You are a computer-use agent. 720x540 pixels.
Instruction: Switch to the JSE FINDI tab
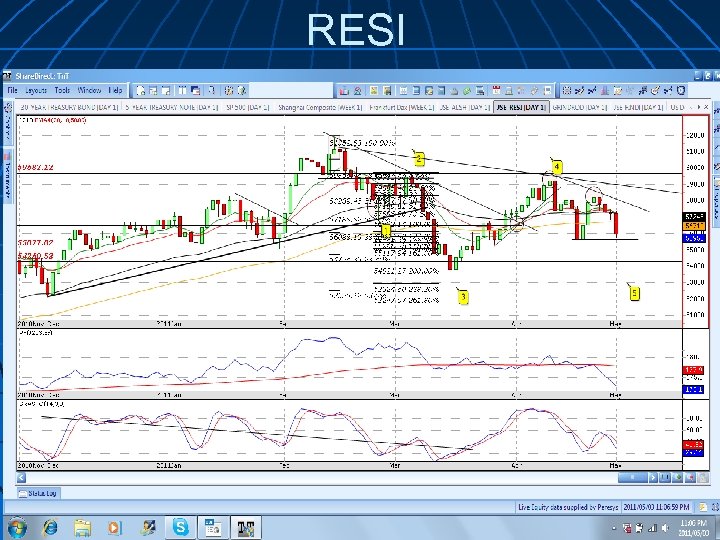pyautogui.click(x=638, y=107)
